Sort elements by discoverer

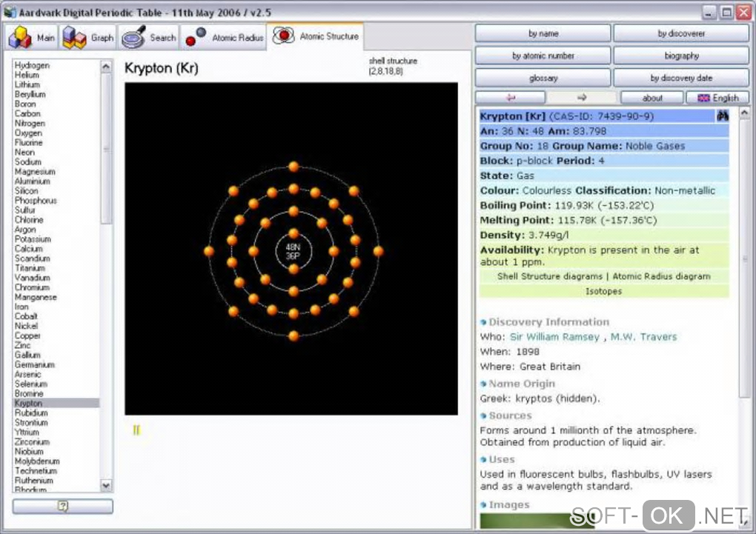(x=681, y=33)
